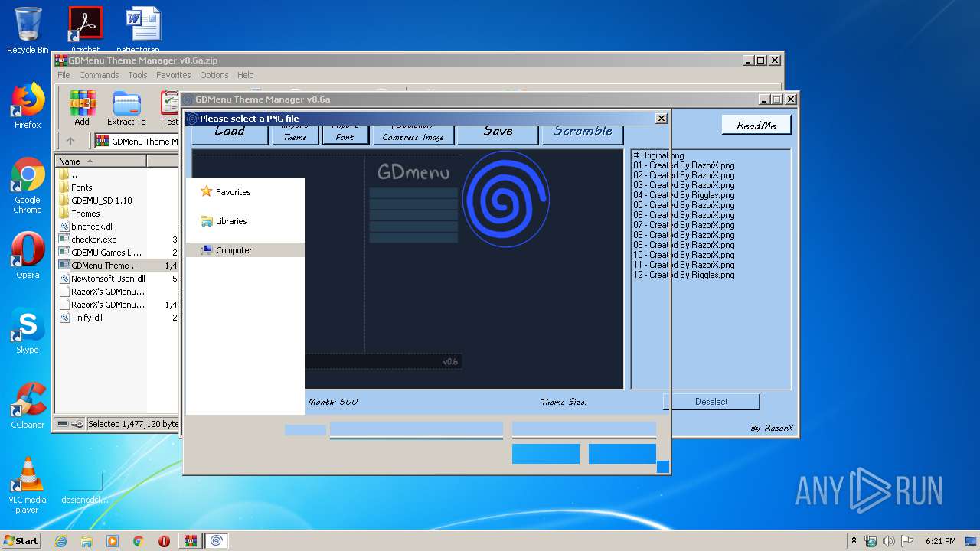Viewport: 980px width, 551px height.
Task: Select '10 - Created By RazorX.png' theme
Action: [684, 255]
